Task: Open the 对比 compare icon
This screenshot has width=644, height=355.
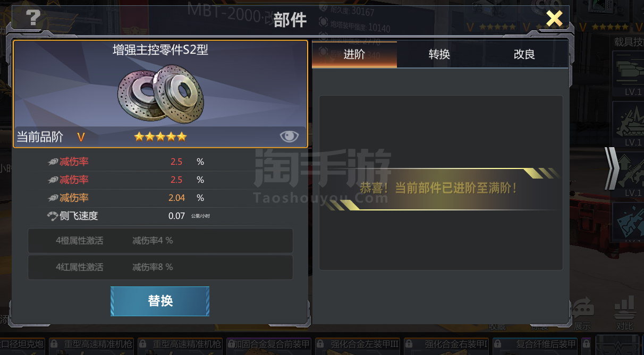Action: click(625, 314)
